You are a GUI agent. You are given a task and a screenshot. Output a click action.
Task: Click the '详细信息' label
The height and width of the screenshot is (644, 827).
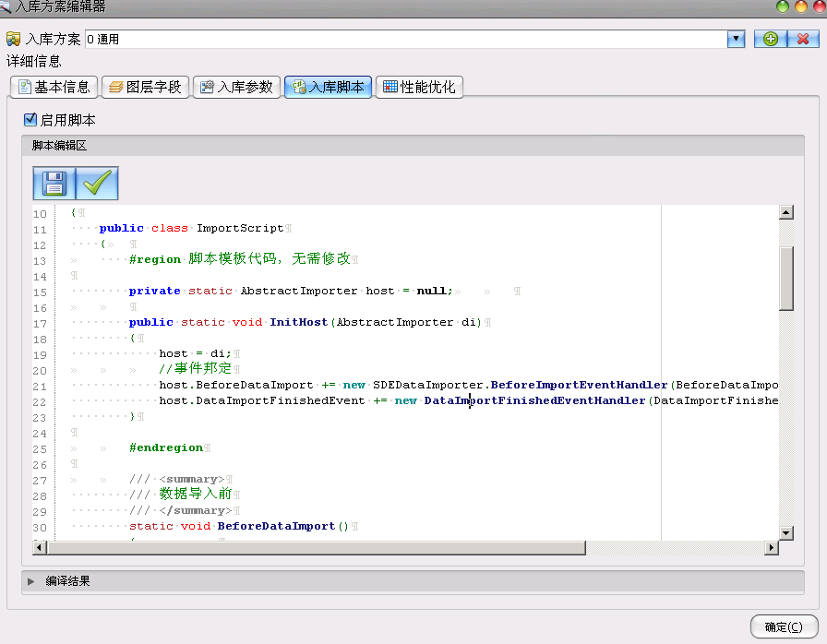pyautogui.click(x=34, y=61)
